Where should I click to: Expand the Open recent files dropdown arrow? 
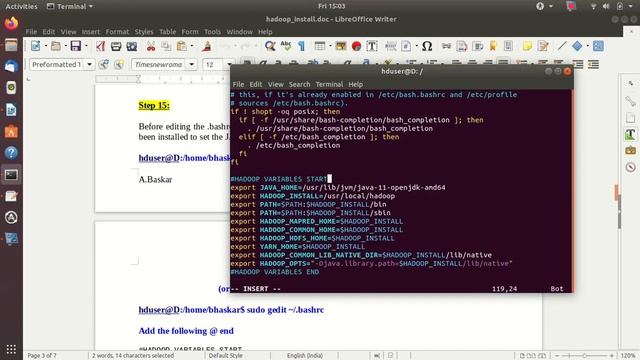(x=65, y=46)
